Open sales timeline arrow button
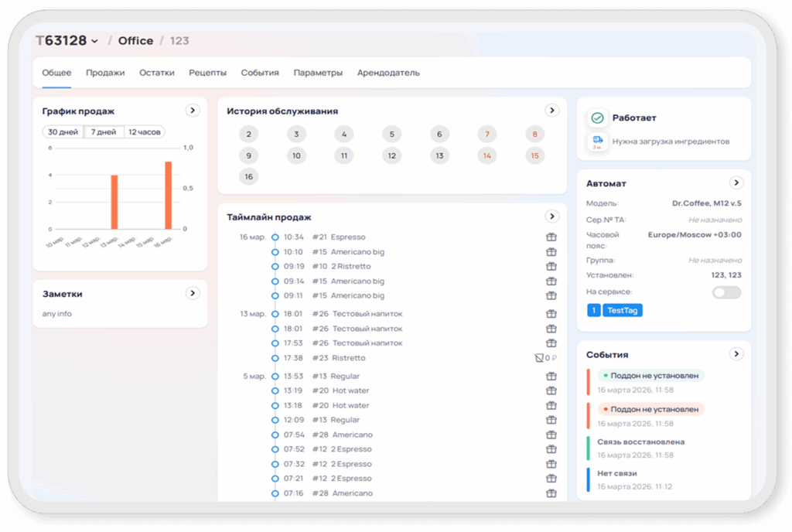The image size is (792, 532). [551, 217]
